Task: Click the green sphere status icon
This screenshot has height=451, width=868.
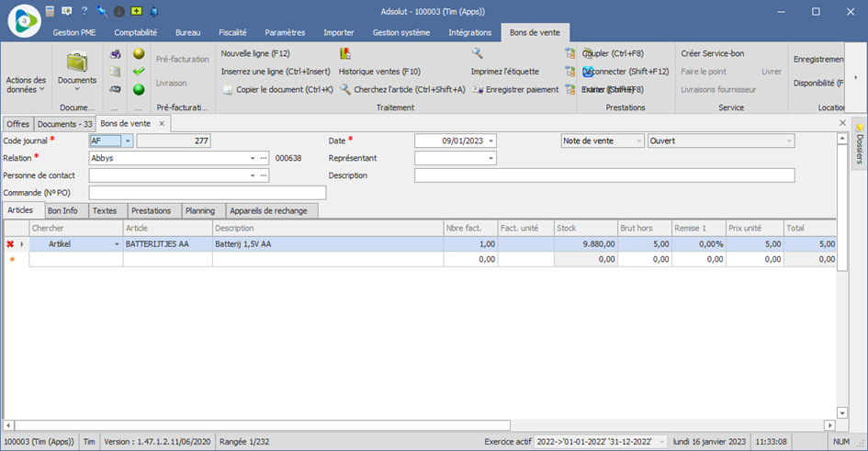Action: pyautogui.click(x=139, y=89)
